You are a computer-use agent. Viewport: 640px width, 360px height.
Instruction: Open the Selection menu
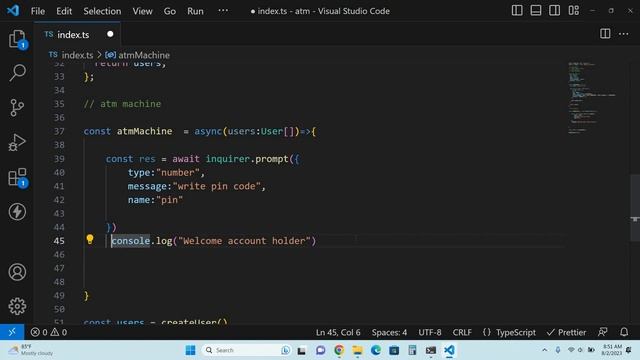(102, 11)
